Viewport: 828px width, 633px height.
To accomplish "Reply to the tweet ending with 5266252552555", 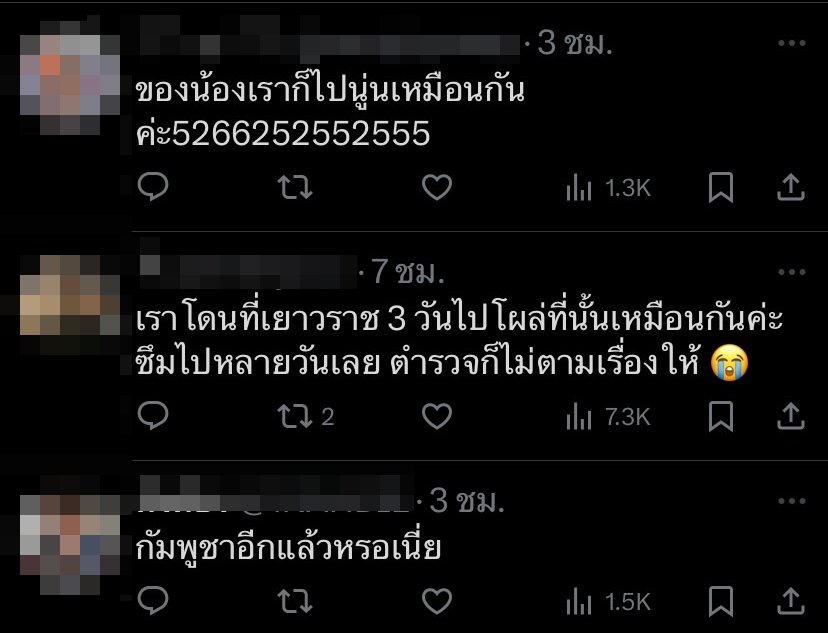I will pyautogui.click(x=153, y=187).
